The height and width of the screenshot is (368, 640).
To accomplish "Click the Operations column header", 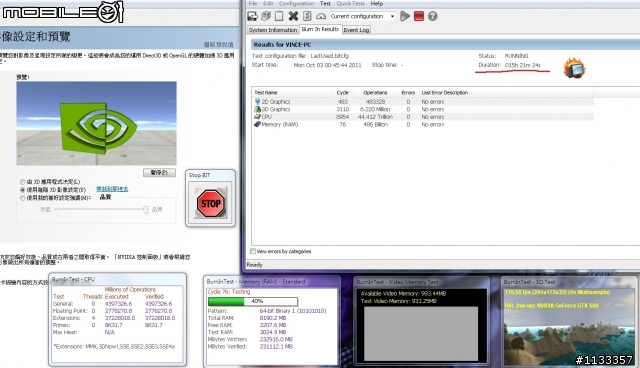I will [375, 93].
